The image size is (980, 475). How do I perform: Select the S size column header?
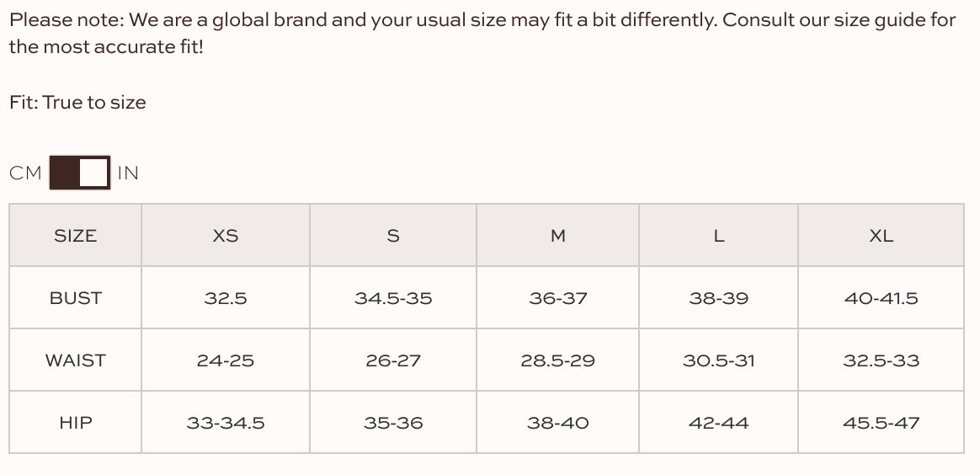pos(393,236)
